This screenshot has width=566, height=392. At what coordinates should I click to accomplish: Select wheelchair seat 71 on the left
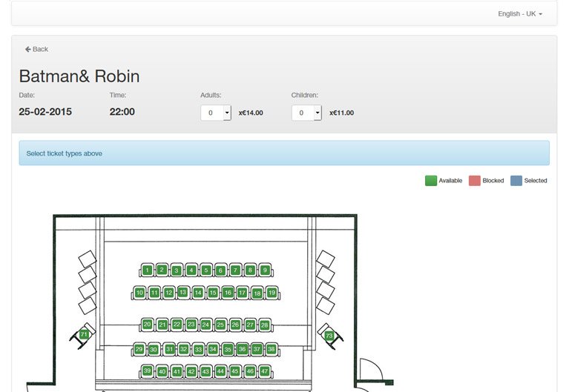coord(84,334)
